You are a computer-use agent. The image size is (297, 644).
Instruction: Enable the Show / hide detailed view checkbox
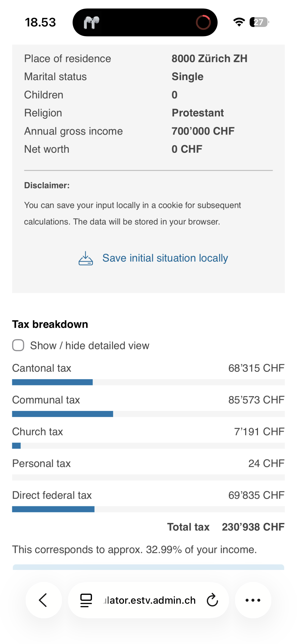click(x=18, y=345)
